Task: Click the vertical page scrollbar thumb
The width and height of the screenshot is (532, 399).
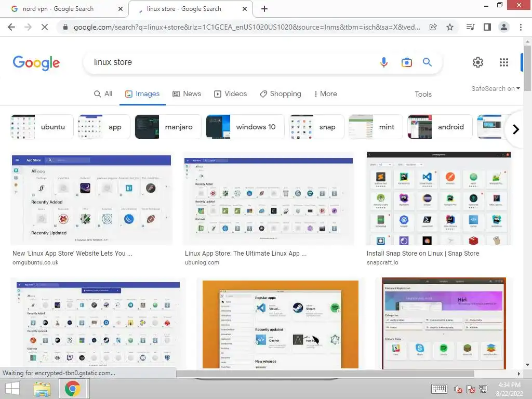Action: coord(527,68)
